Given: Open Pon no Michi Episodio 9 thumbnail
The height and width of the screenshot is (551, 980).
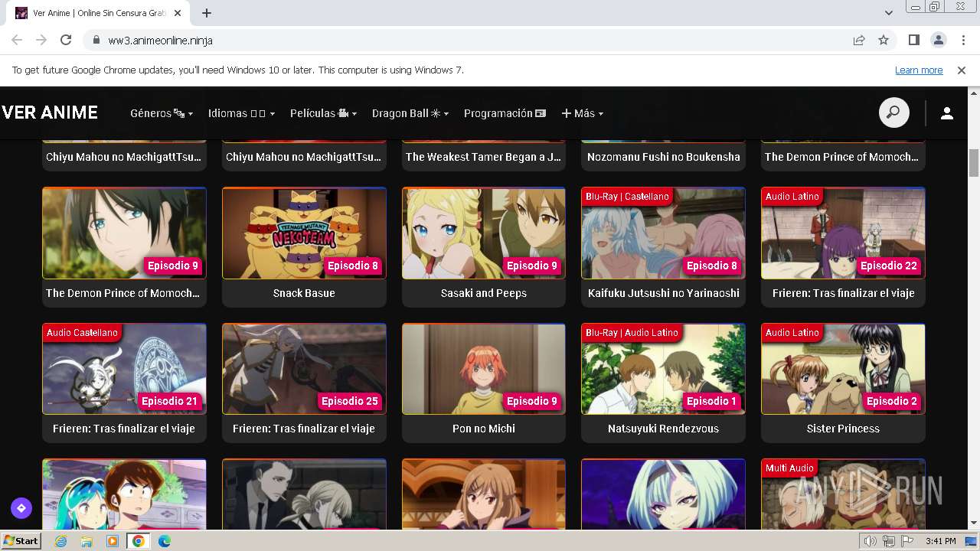Looking at the screenshot, I should (x=484, y=369).
